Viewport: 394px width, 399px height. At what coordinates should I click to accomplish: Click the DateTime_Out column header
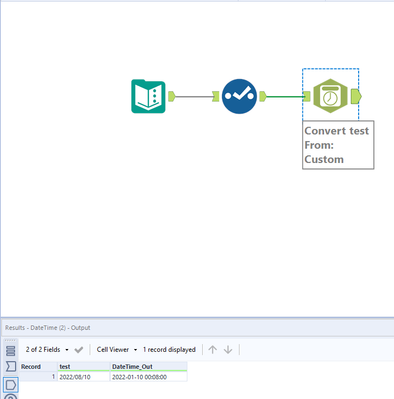pos(148,367)
